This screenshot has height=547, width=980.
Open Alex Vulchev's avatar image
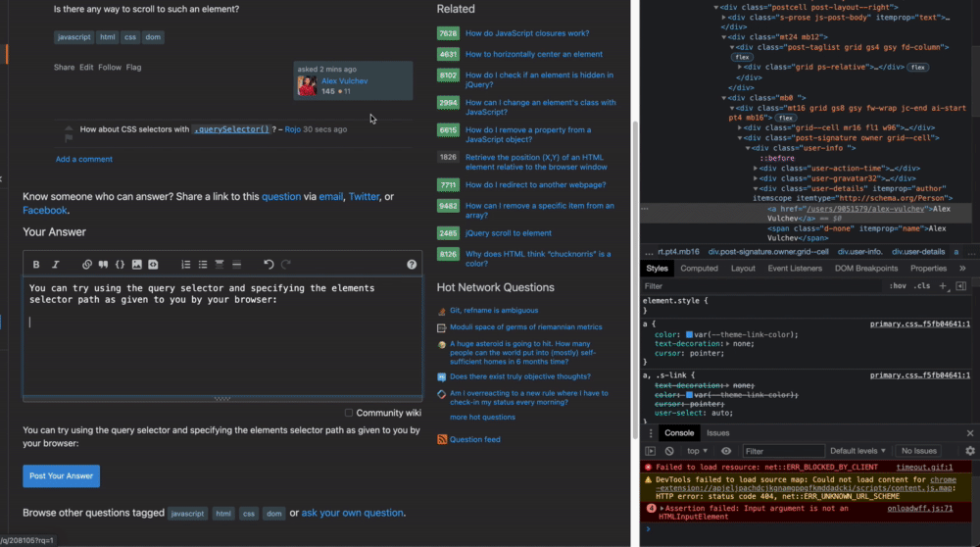[307, 85]
